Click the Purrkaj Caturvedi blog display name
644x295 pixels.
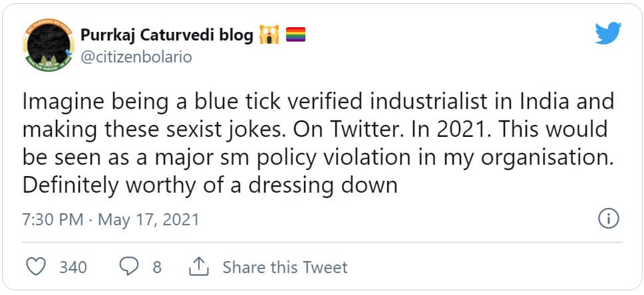[166, 35]
